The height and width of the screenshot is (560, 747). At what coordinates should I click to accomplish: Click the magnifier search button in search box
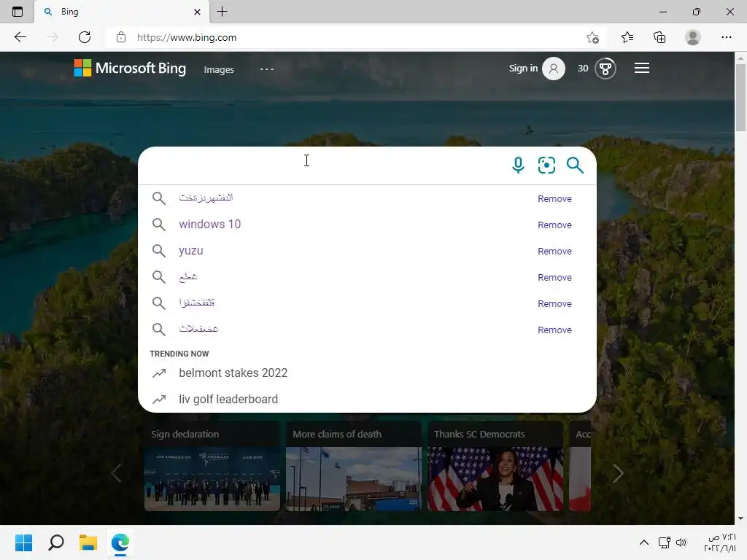575,166
